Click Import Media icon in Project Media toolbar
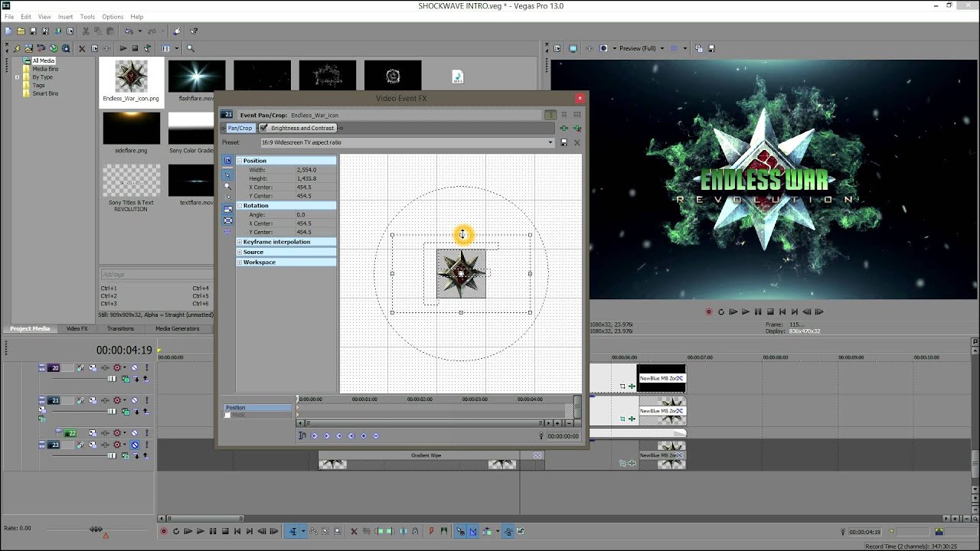This screenshot has width=980, height=551. [x=29, y=48]
